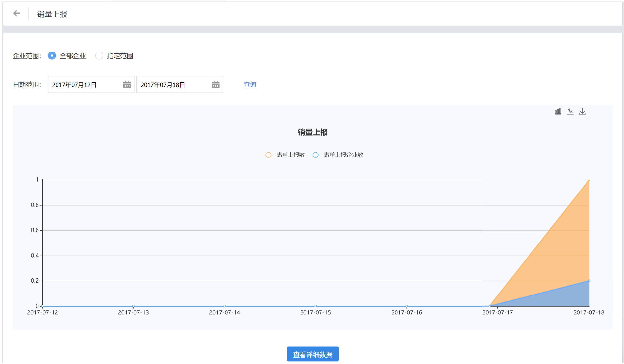Download chart as image icon

[x=582, y=112]
